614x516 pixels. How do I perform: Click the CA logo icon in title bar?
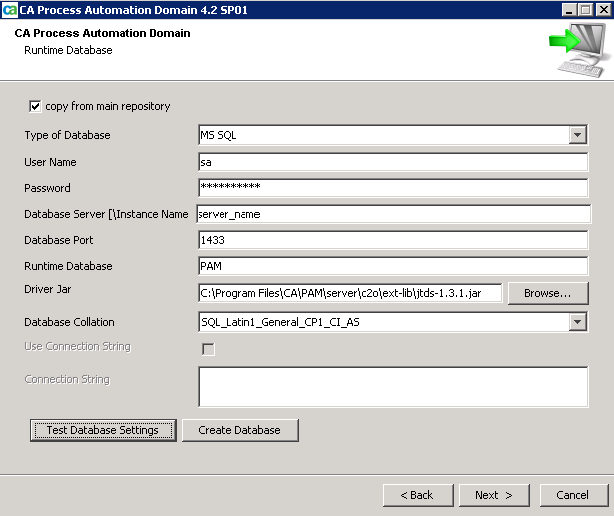coord(10,9)
